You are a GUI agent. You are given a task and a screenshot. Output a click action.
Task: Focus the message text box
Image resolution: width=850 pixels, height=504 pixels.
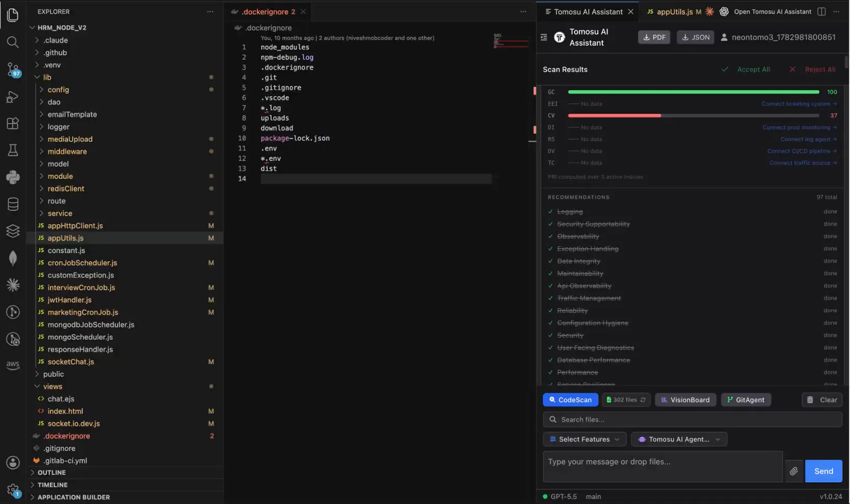tap(663, 467)
